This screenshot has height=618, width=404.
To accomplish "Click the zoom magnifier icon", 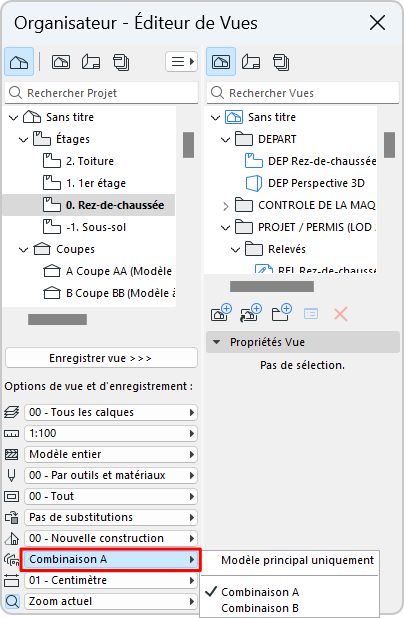I will [12, 601].
